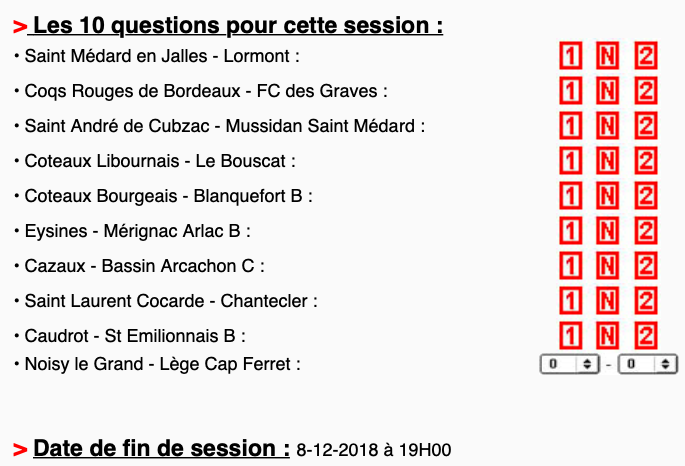This screenshot has height=466, width=685.
Task: Open Noisy le Grand score dropdown
Action: click(570, 365)
